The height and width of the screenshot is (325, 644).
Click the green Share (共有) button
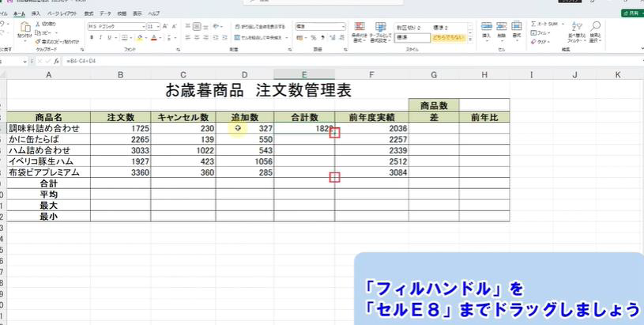pyautogui.click(x=630, y=13)
